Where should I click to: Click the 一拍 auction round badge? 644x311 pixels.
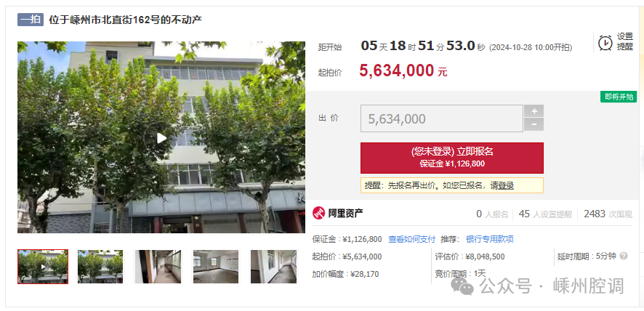coord(31,20)
